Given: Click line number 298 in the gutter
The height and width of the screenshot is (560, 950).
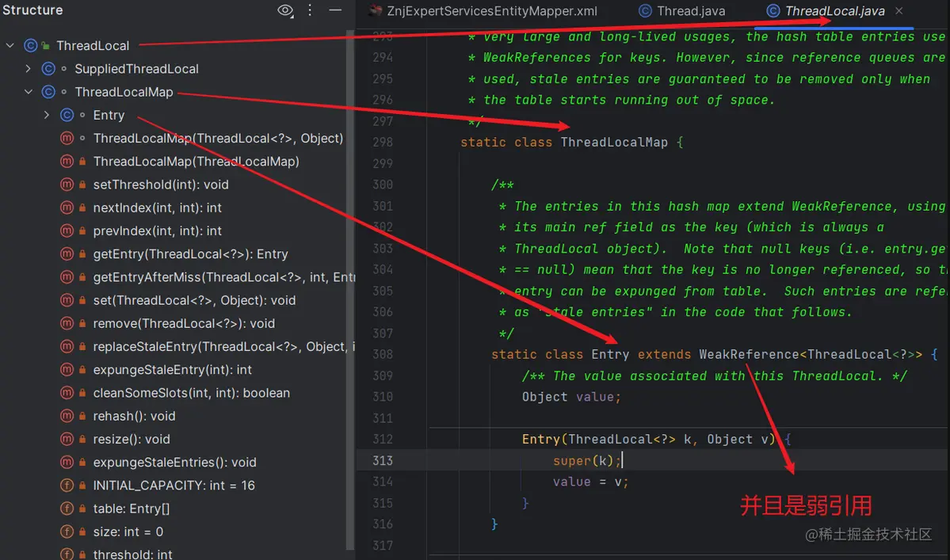Looking at the screenshot, I should (383, 143).
